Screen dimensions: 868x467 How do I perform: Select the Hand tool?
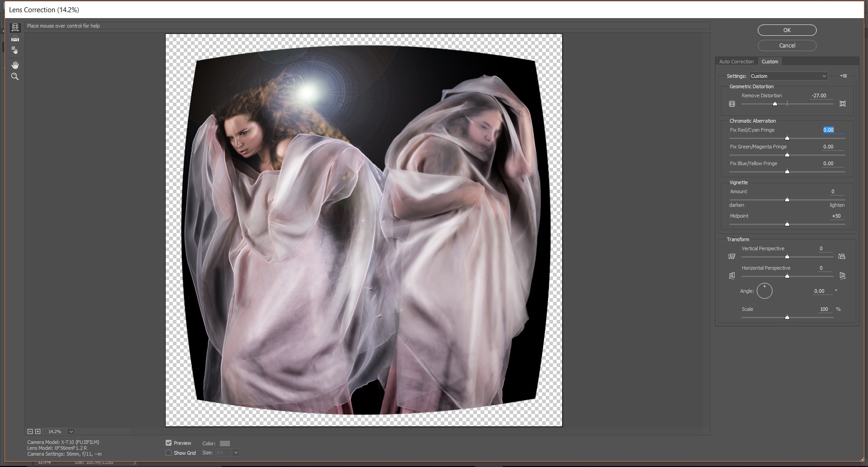pos(15,65)
